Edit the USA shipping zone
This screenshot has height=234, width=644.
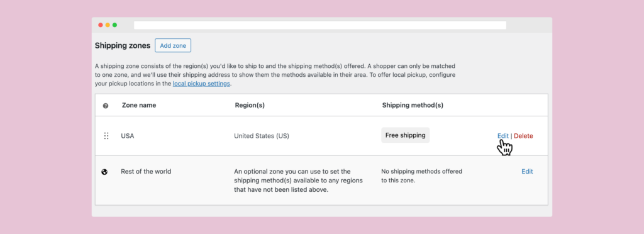tap(502, 136)
